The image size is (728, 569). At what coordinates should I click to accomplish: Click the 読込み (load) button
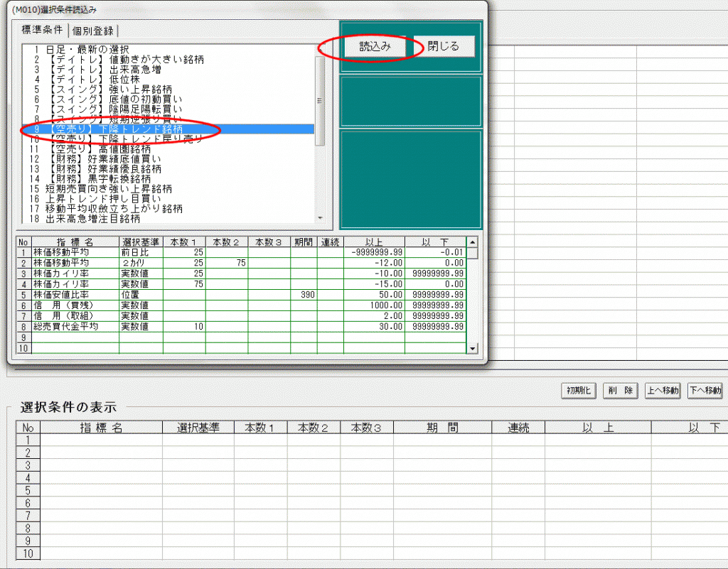373,47
